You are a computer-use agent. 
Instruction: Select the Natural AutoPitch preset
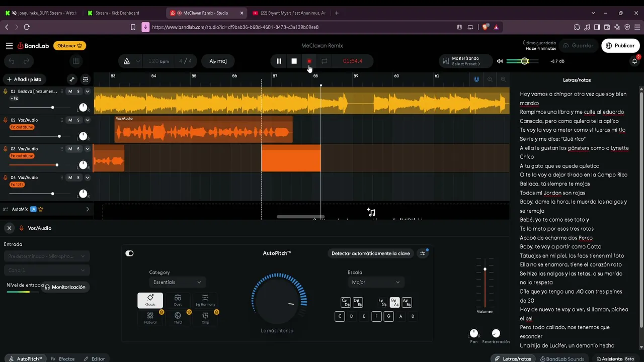click(150, 318)
